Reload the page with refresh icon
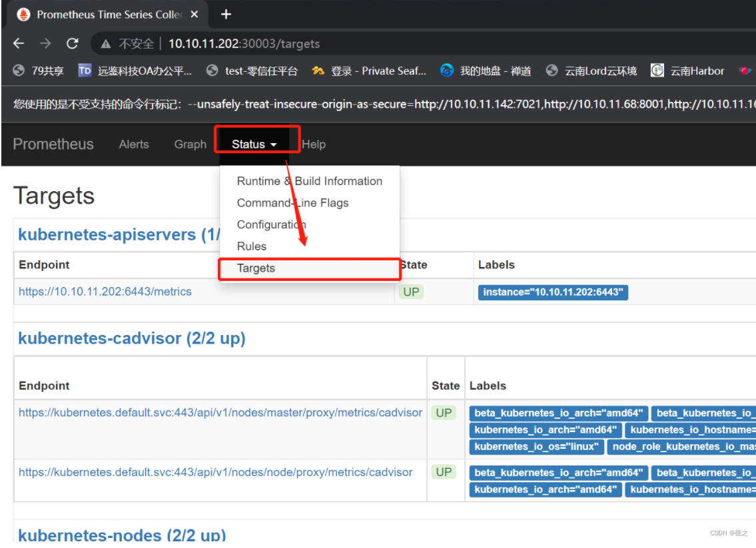This screenshot has height=548, width=756. pos(73,43)
